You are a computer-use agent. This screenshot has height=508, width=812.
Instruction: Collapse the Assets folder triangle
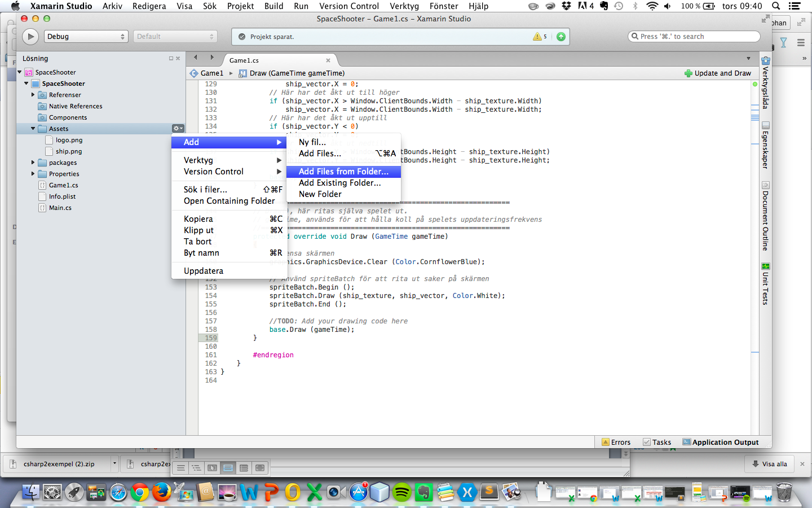pos(33,129)
